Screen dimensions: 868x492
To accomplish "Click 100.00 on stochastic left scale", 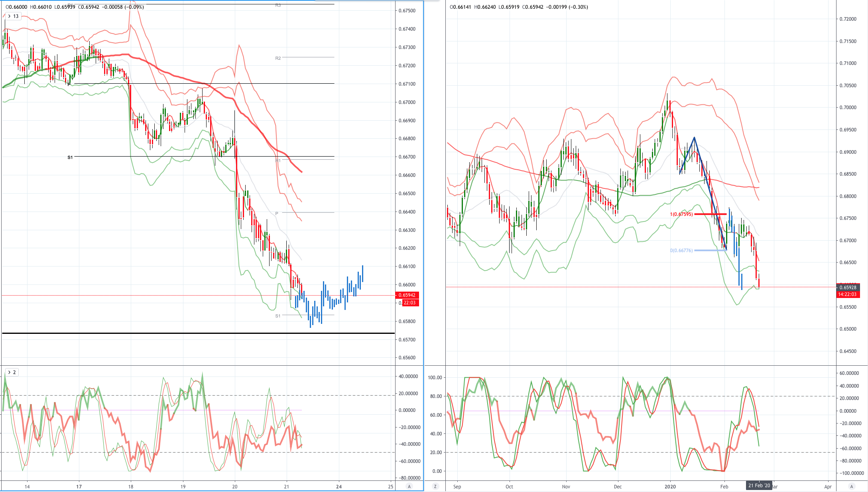I will pos(435,378).
